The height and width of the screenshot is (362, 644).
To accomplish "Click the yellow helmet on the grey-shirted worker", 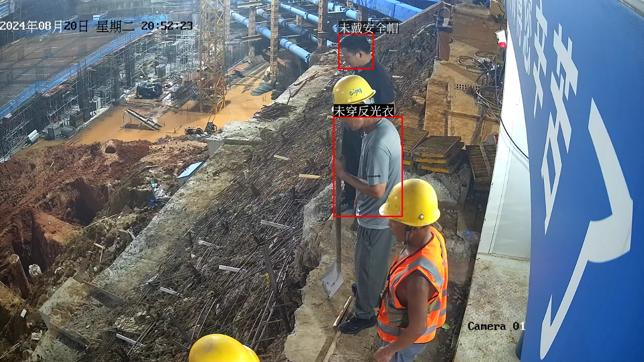I will 353,89.
